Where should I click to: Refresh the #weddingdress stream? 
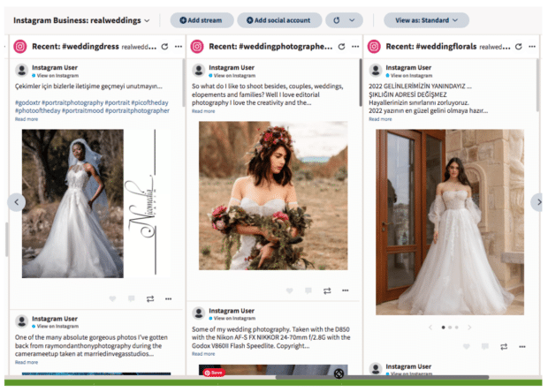point(164,46)
